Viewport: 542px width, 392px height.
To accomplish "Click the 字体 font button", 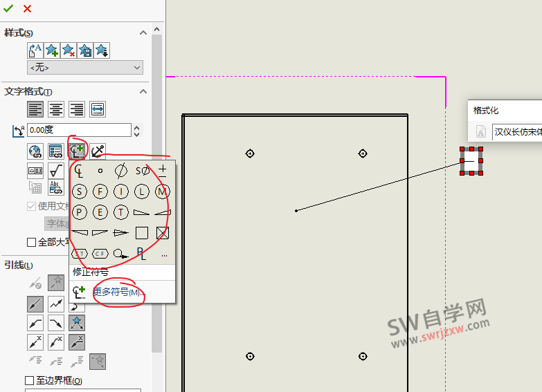I will tap(57, 223).
